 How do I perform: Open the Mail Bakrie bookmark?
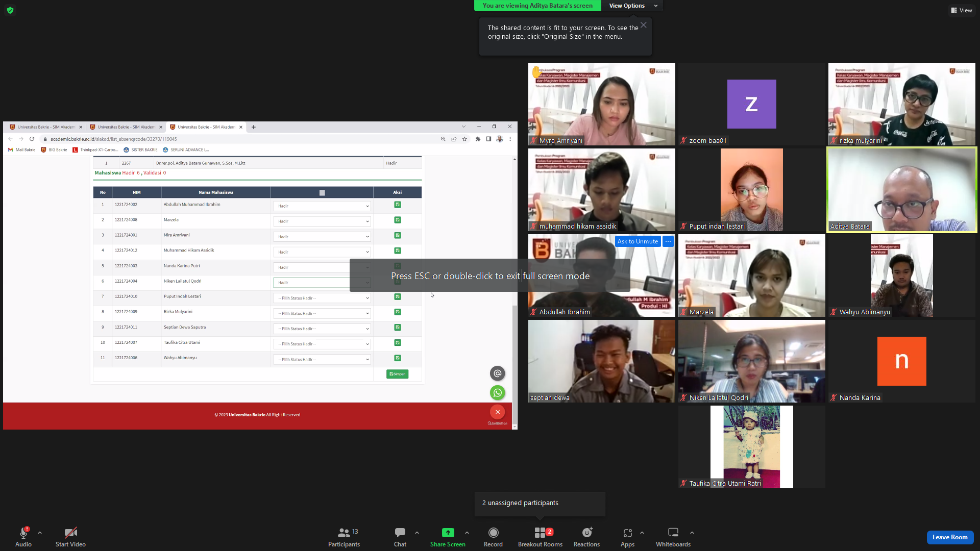tap(22, 150)
